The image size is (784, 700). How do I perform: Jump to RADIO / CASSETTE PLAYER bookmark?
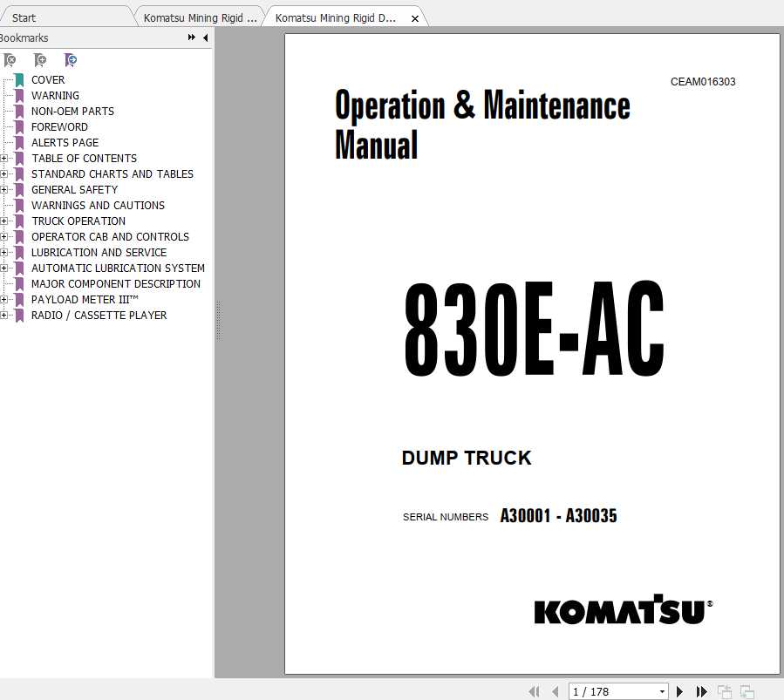99,316
